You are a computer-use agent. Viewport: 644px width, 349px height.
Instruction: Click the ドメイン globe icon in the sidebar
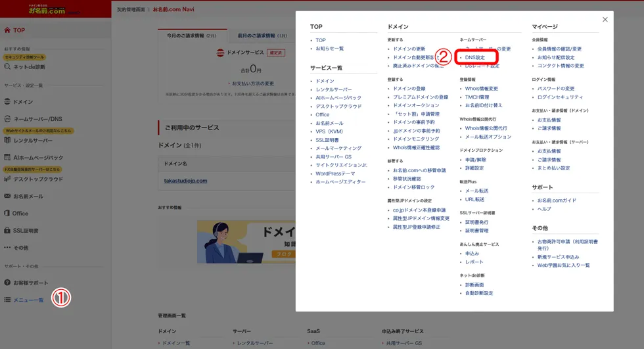tap(7, 101)
